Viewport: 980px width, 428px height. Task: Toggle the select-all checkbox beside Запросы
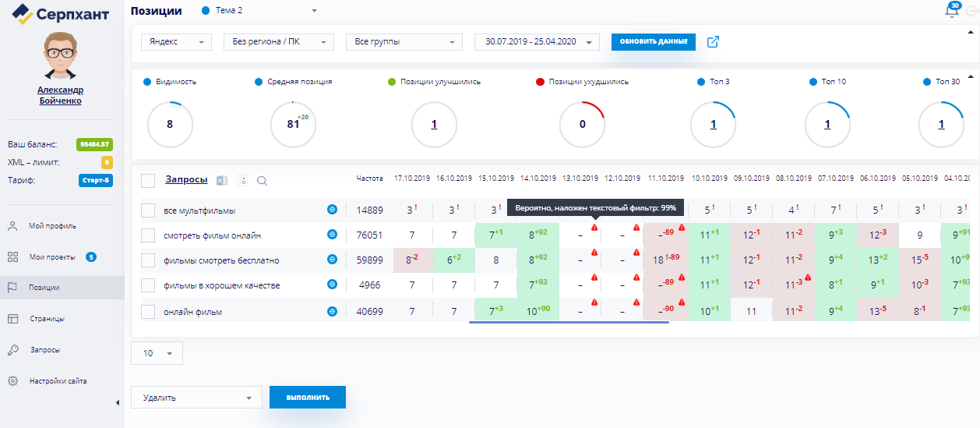coord(149,181)
